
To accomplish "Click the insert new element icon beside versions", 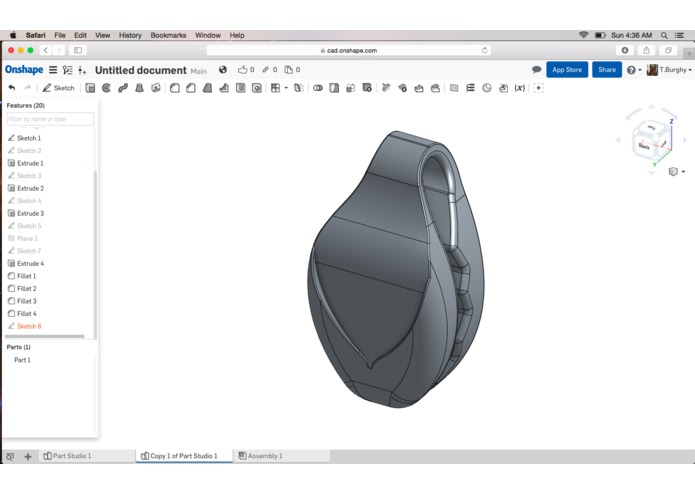I will pyautogui.click(x=82, y=70).
